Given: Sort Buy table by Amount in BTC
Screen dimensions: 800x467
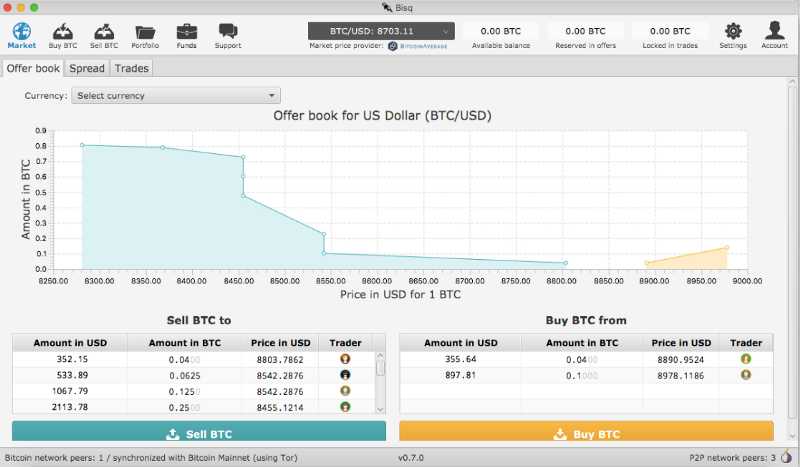Looking at the screenshot, I should (582, 343).
